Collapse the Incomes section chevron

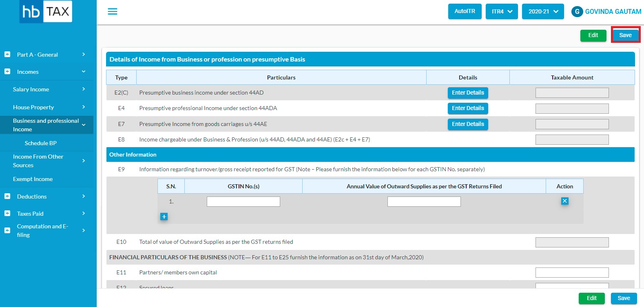point(84,71)
